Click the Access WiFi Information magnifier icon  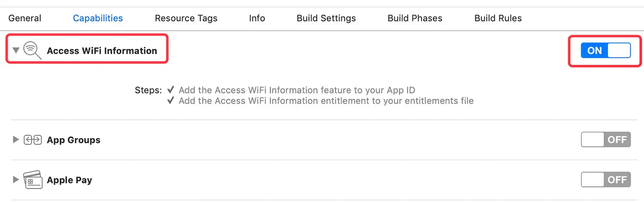(x=32, y=51)
